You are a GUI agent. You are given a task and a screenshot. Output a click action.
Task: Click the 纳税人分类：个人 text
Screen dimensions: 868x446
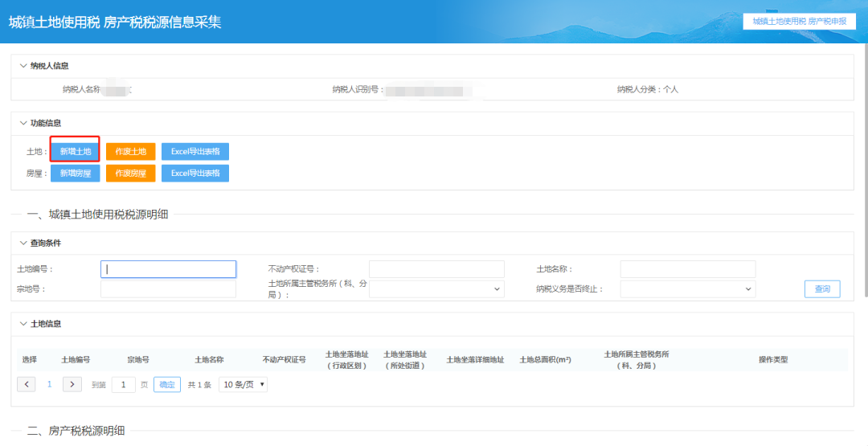648,89
